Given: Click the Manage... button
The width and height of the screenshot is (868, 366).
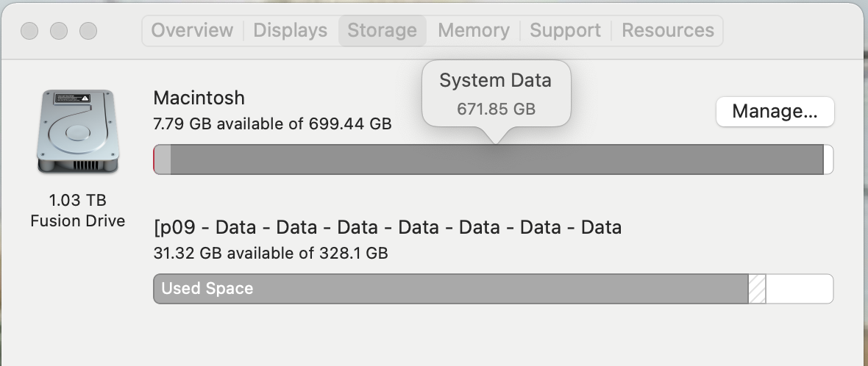Looking at the screenshot, I should pyautogui.click(x=775, y=112).
